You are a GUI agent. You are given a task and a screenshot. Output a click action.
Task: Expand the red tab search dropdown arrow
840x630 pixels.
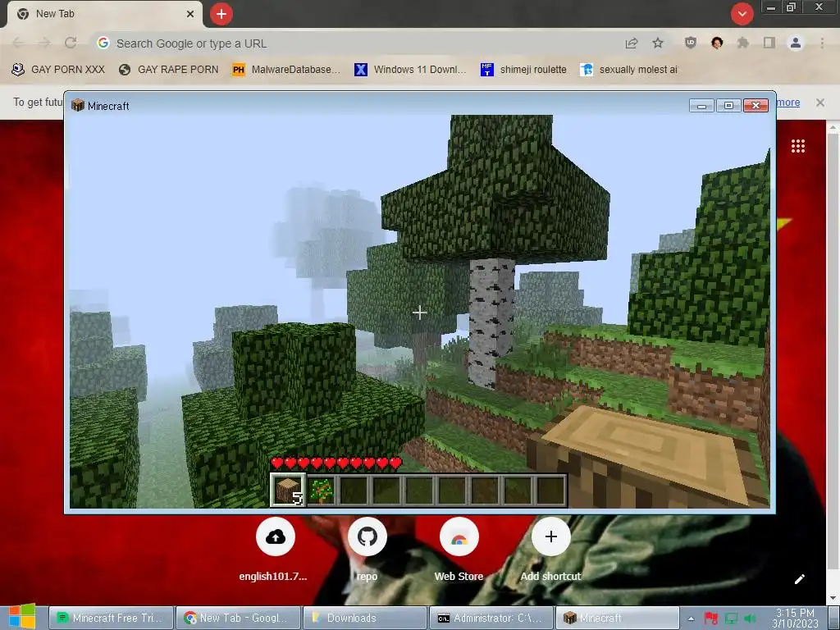coord(742,14)
